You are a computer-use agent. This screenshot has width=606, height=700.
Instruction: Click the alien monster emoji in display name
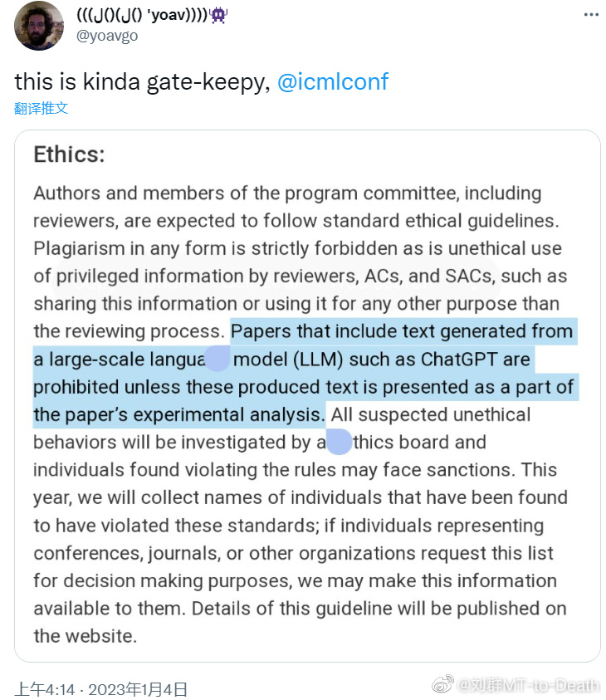tap(219, 15)
